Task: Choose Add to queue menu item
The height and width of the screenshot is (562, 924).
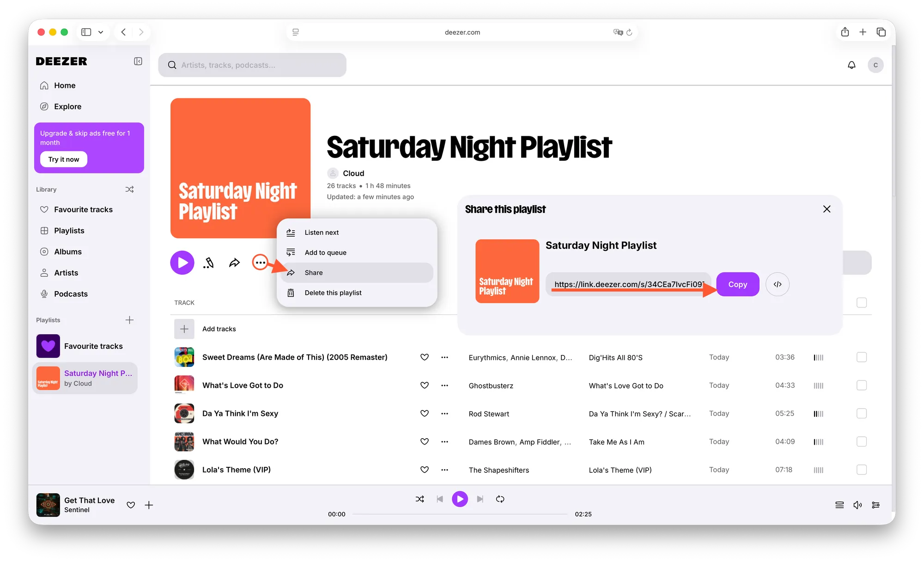Action: [357, 252]
